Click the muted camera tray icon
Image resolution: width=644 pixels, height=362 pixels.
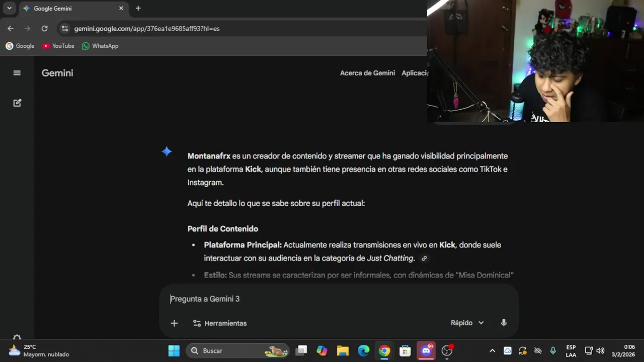(x=538, y=351)
